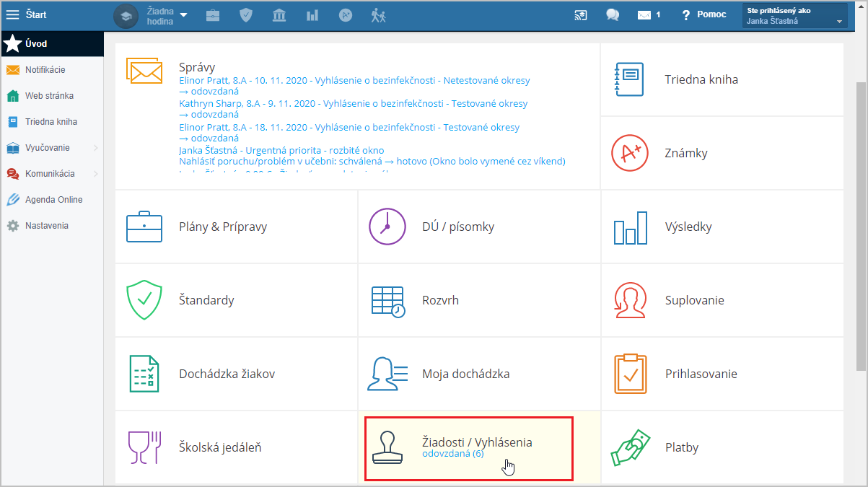
Task: Click the screen cast icon in top bar
Action: (581, 15)
